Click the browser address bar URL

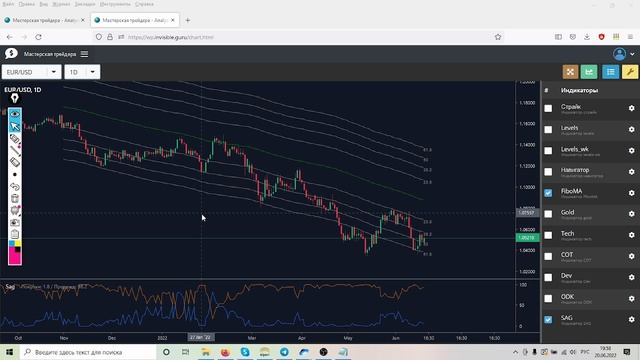[x=170, y=37]
